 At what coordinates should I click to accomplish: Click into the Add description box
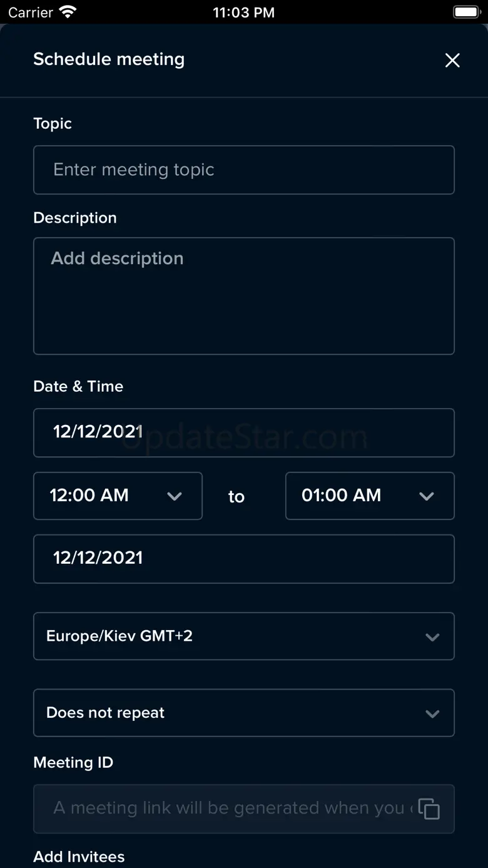point(243,295)
